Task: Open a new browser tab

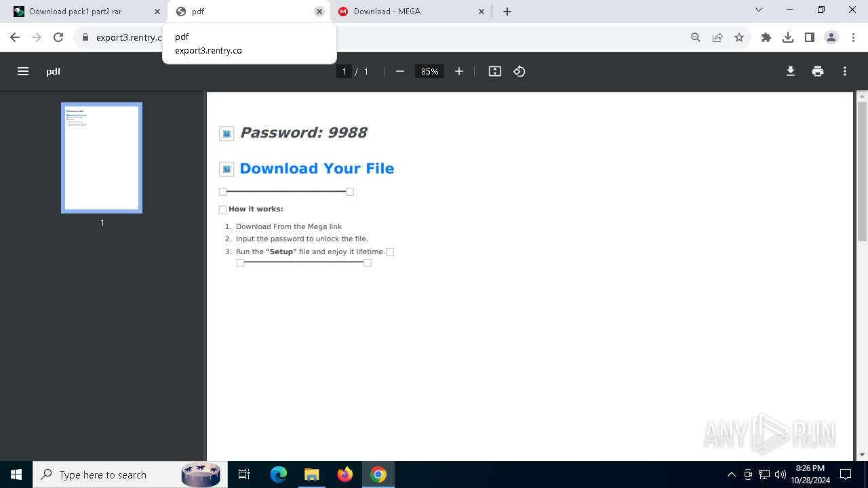Action: pos(507,12)
